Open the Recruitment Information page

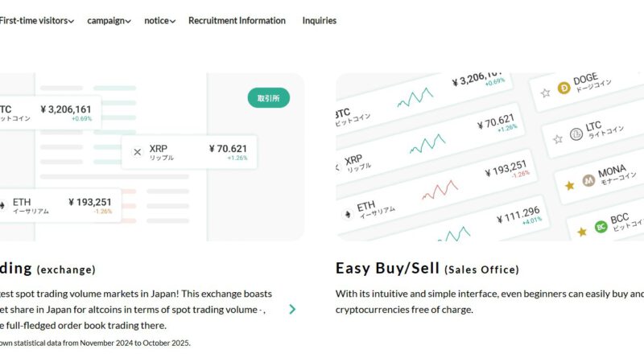[x=237, y=21]
